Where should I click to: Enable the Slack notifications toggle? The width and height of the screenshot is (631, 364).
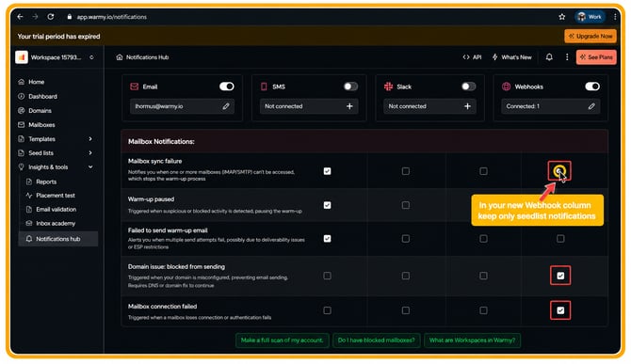click(468, 87)
